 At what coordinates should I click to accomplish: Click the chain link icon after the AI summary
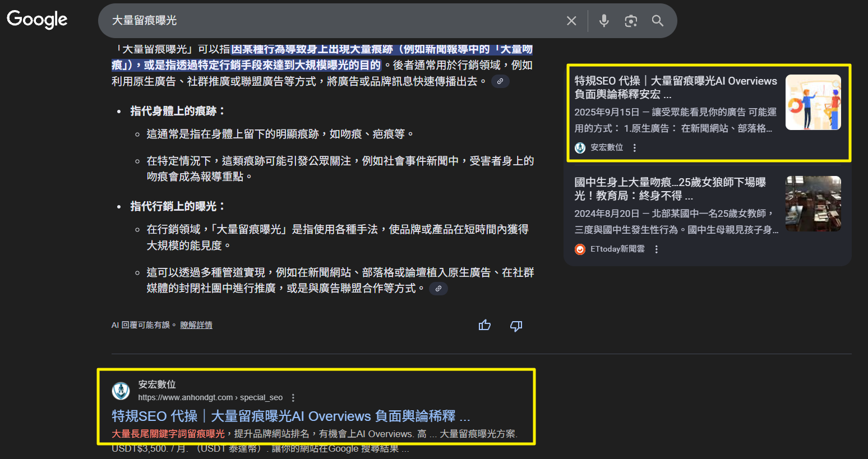(500, 81)
